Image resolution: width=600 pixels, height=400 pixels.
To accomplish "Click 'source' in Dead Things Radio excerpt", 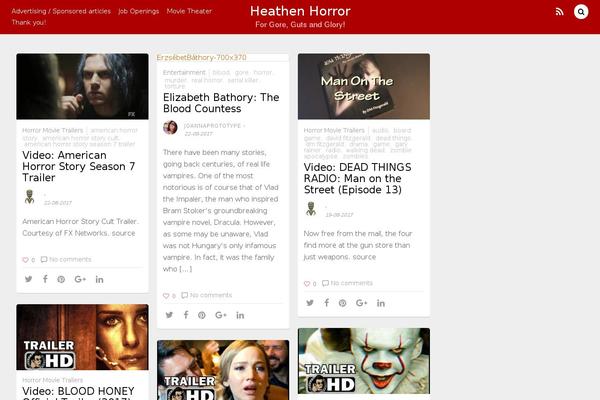I will coord(364,257).
